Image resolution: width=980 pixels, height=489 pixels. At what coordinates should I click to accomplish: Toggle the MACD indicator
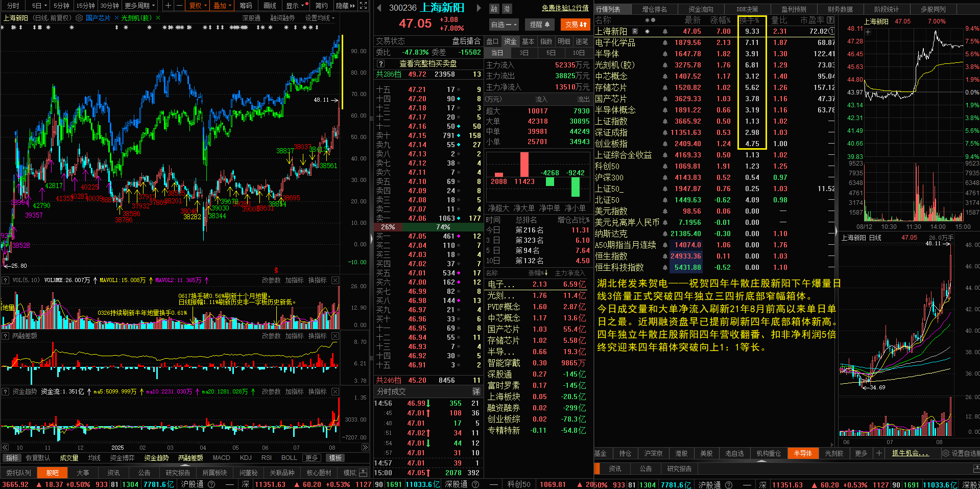click(221, 458)
